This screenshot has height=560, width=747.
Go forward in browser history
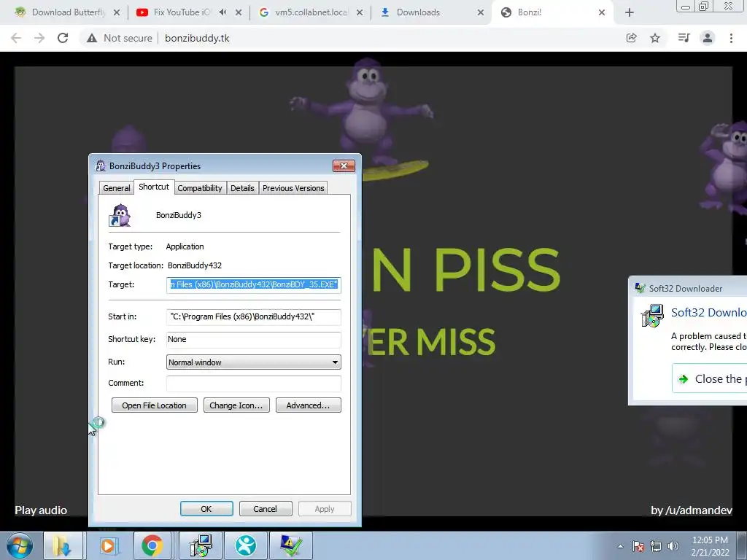click(x=39, y=38)
